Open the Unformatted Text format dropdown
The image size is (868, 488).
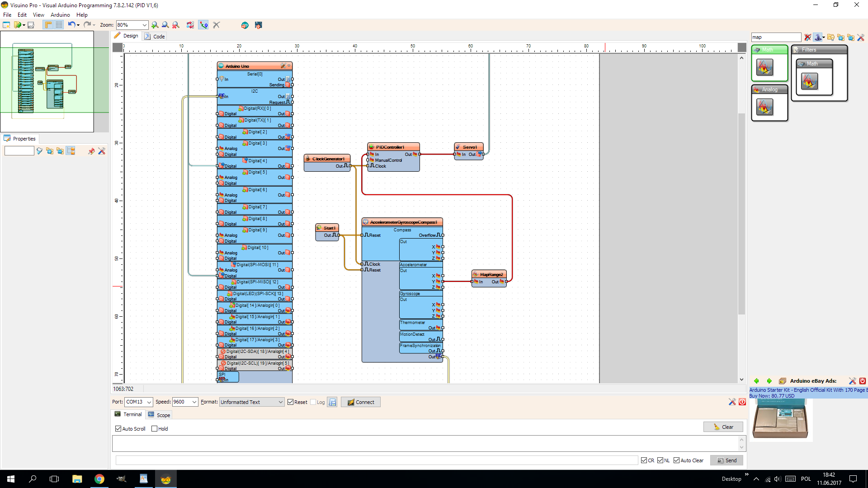click(280, 402)
